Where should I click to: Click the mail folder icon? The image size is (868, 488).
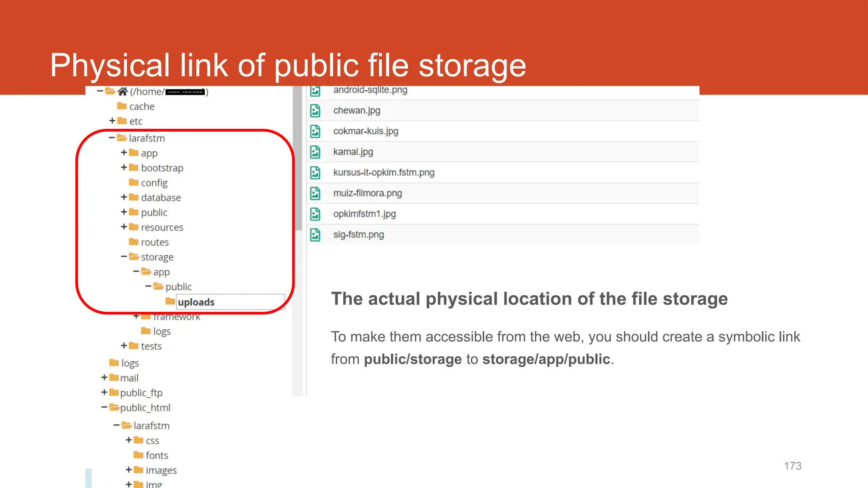[114, 377]
